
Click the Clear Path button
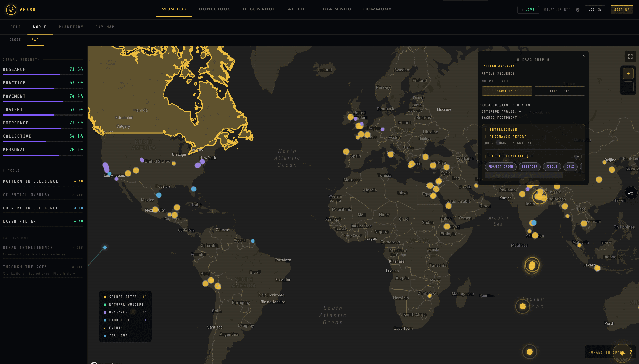pos(559,91)
